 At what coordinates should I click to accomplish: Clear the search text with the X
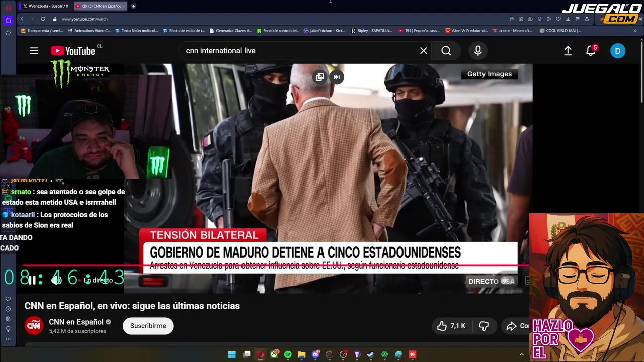click(424, 51)
